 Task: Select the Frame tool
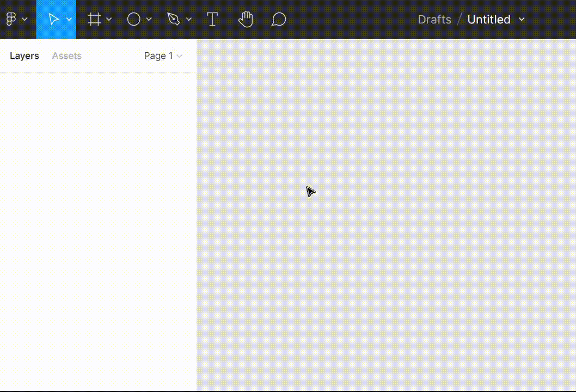coord(94,19)
